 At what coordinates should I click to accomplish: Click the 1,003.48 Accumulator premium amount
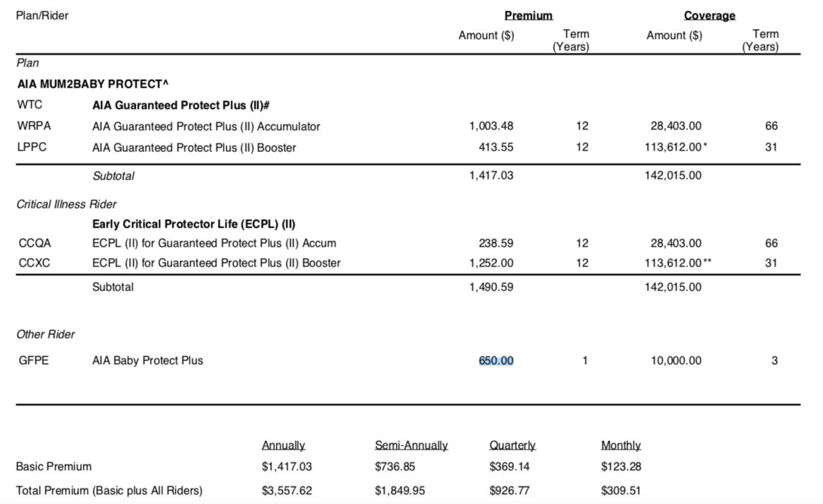(x=491, y=127)
